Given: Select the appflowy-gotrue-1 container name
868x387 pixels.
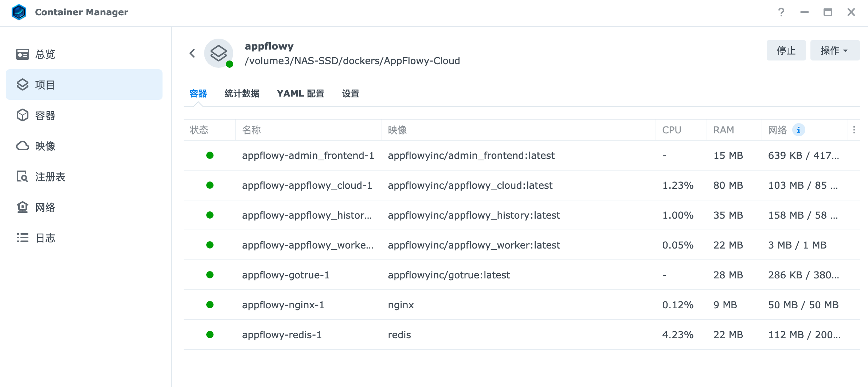Looking at the screenshot, I should click(286, 275).
